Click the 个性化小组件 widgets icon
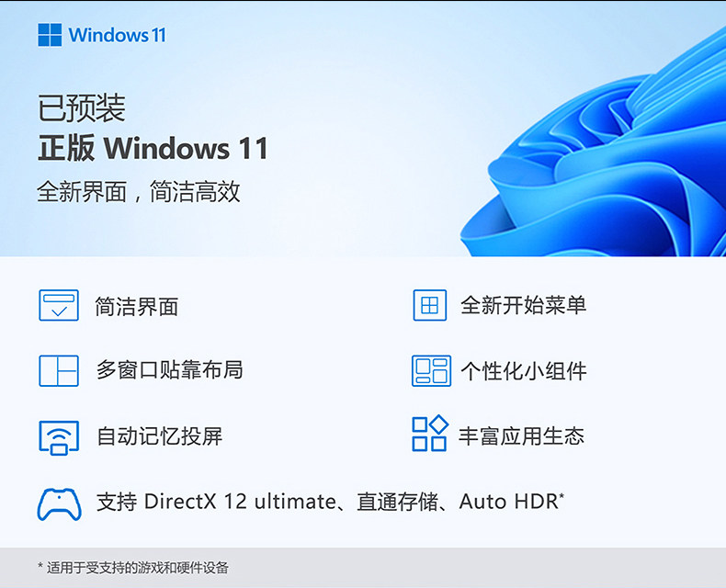This screenshot has width=726, height=588. point(431,371)
